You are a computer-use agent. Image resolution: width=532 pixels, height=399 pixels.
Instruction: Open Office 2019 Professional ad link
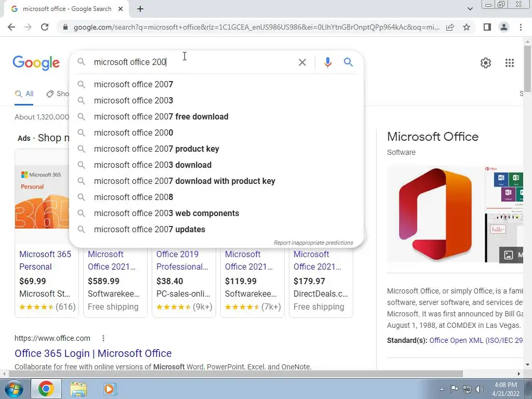coord(182,260)
